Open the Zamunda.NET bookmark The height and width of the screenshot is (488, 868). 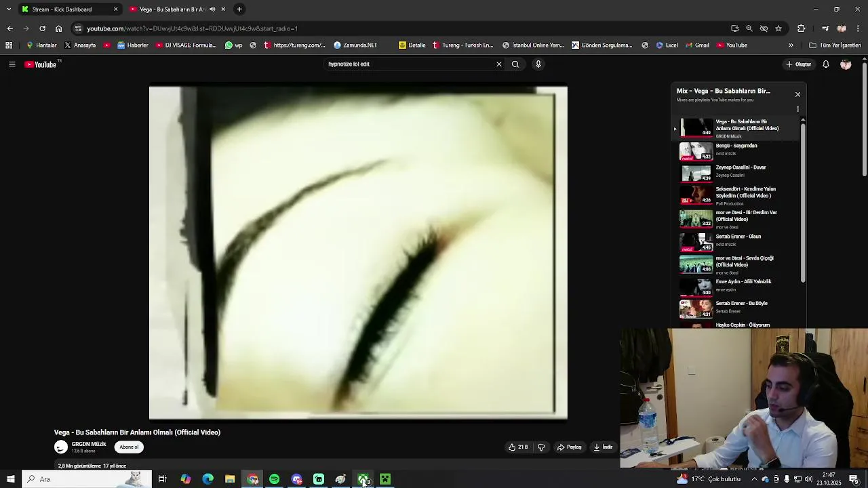[x=355, y=45]
